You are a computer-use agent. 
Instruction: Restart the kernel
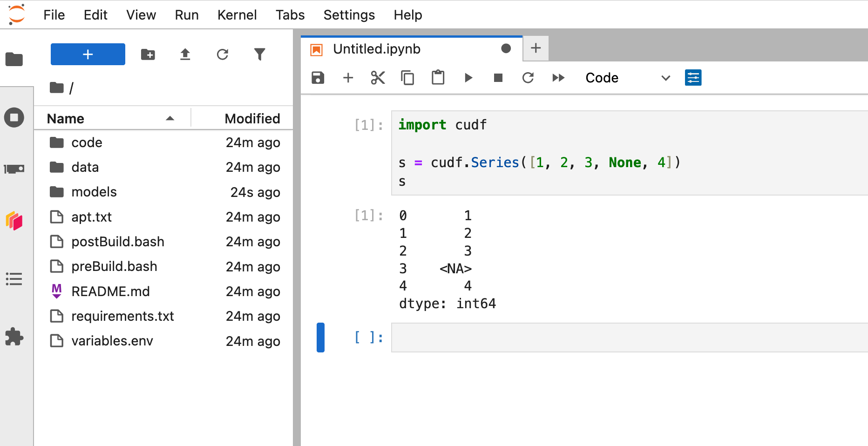pyautogui.click(x=528, y=78)
